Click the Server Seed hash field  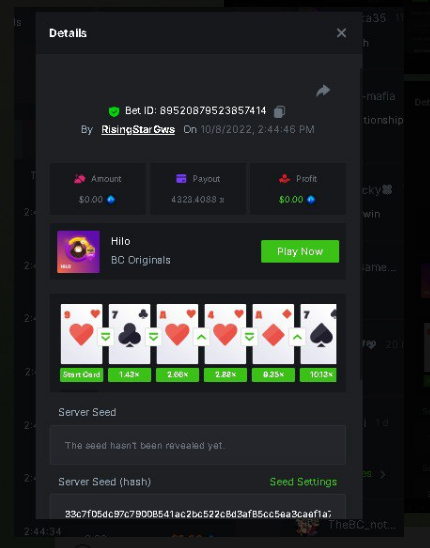(198, 510)
